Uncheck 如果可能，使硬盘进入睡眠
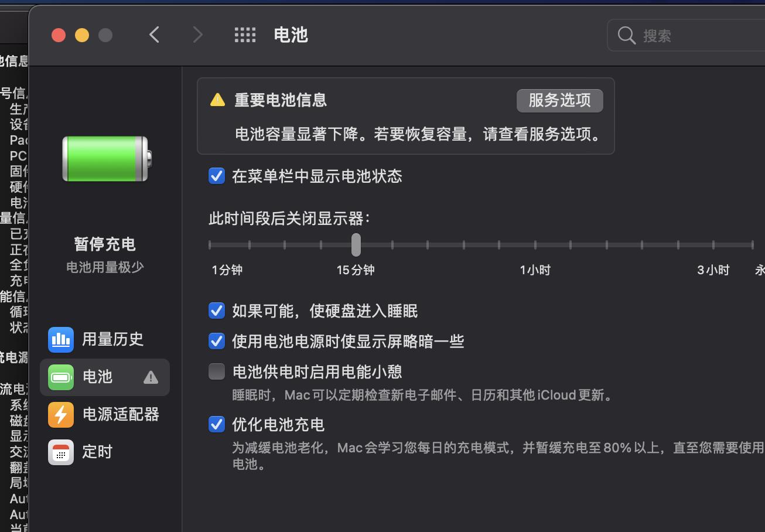 pyautogui.click(x=216, y=311)
